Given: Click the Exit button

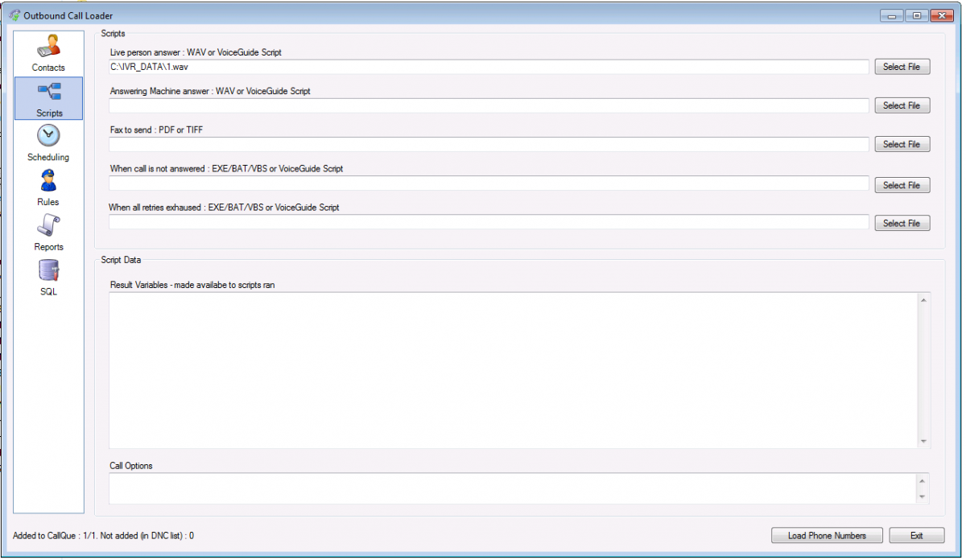Looking at the screenshot, I should pyautogui.click(x=916, y=535).
